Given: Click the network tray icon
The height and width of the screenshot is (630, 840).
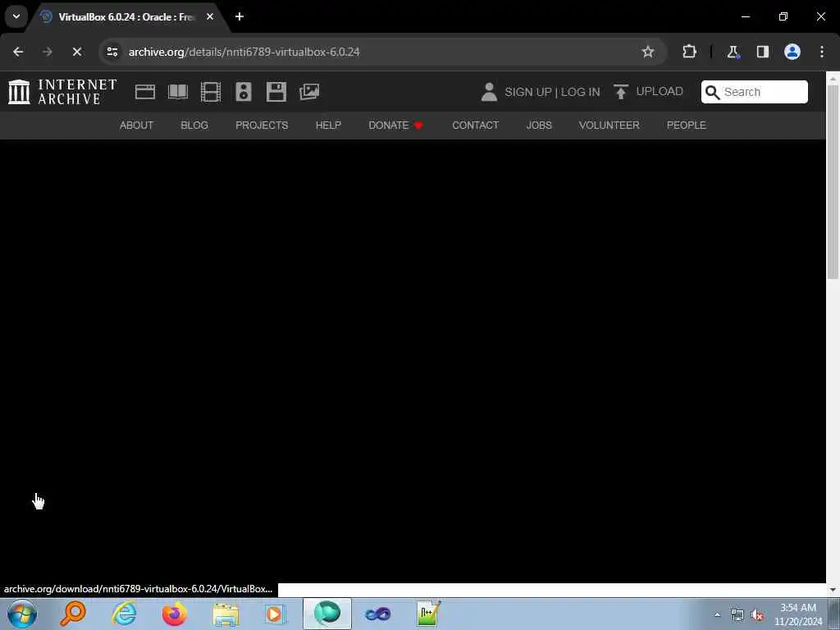Looking at the screenshot, I should click(737, 615).
